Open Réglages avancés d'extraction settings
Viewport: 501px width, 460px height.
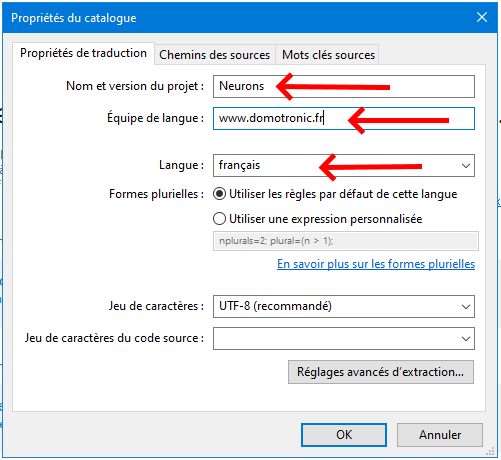(381, 372)
